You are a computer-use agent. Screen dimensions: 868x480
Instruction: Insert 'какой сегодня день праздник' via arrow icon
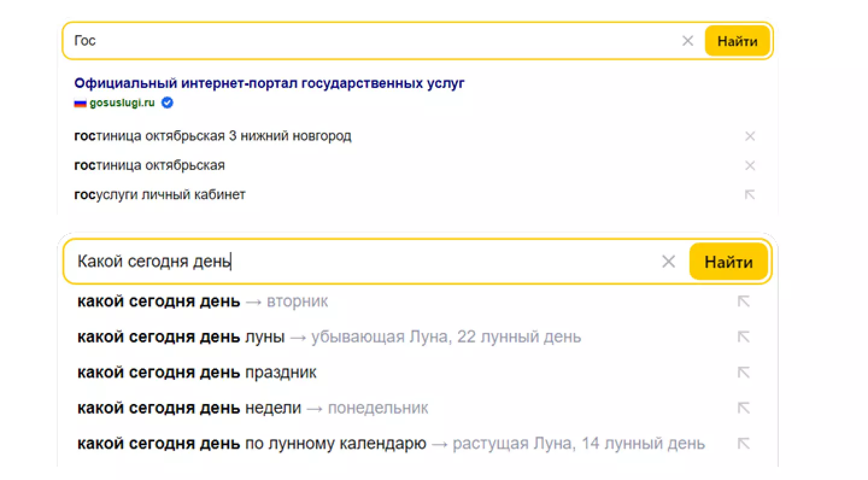coord(744,373)
